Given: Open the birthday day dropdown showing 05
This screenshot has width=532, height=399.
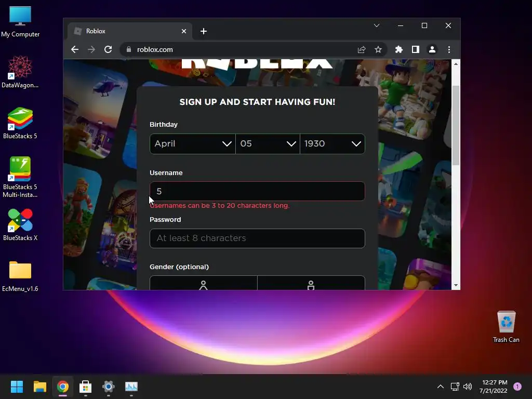Looking at the screenshot, I should click(x=268, y=144).
